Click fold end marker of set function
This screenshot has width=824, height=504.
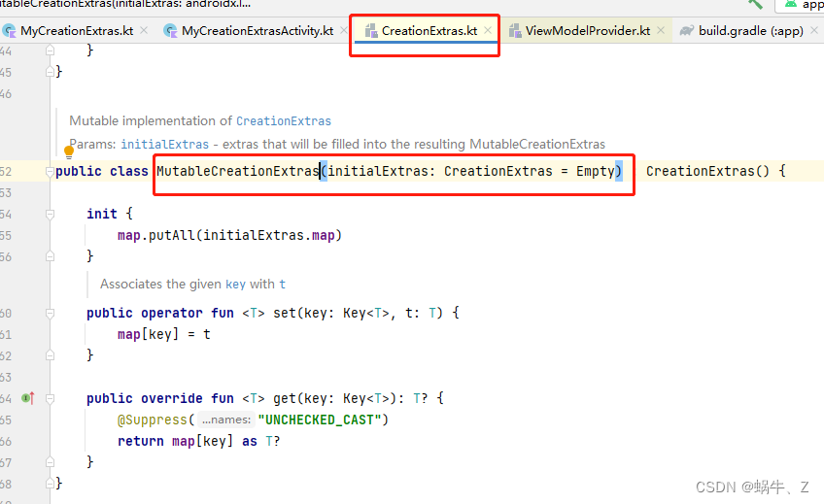[x=50, y=355]
